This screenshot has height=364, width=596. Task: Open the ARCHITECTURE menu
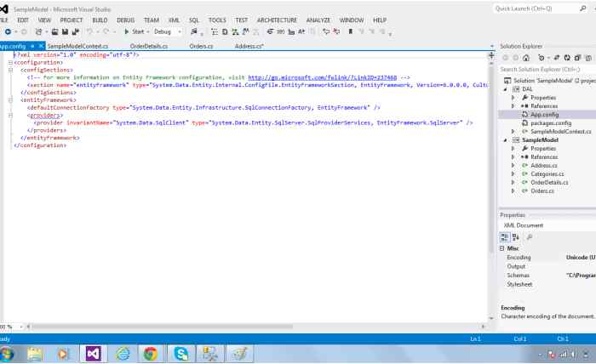[277, 20]
